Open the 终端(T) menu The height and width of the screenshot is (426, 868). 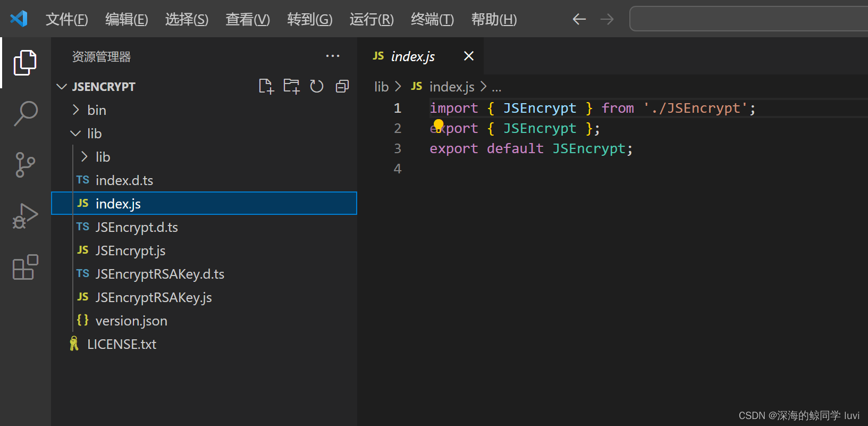(x=432, y=20)
